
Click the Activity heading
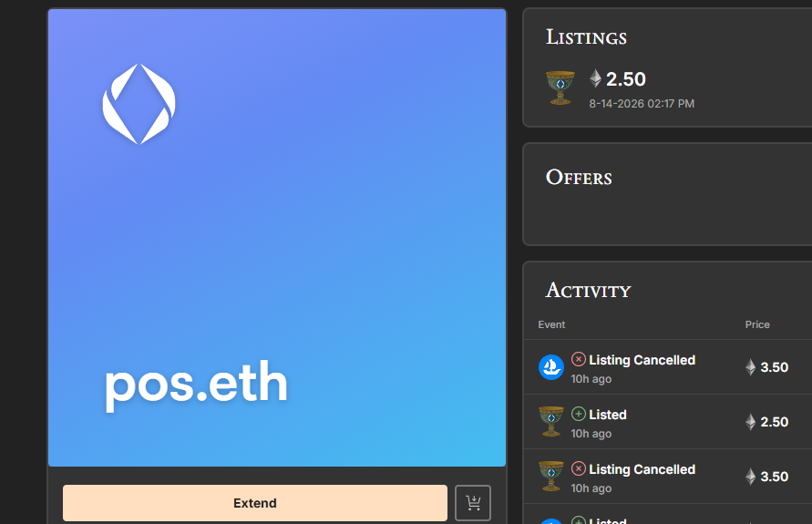588,290
